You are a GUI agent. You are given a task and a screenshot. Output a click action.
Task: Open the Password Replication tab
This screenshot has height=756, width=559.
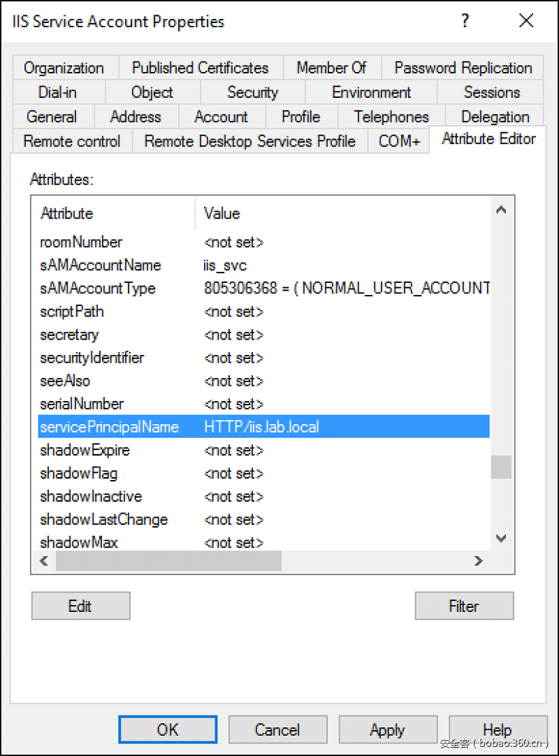point(463,68)
